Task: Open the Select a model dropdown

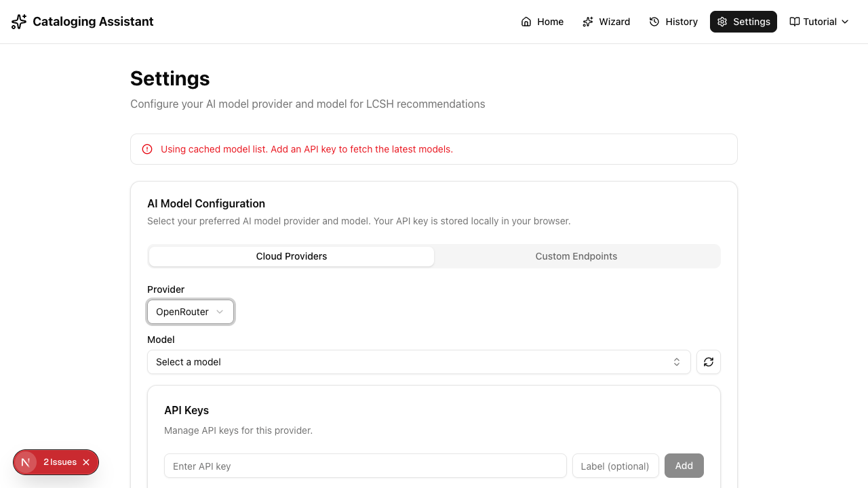Action: [418, 361]
